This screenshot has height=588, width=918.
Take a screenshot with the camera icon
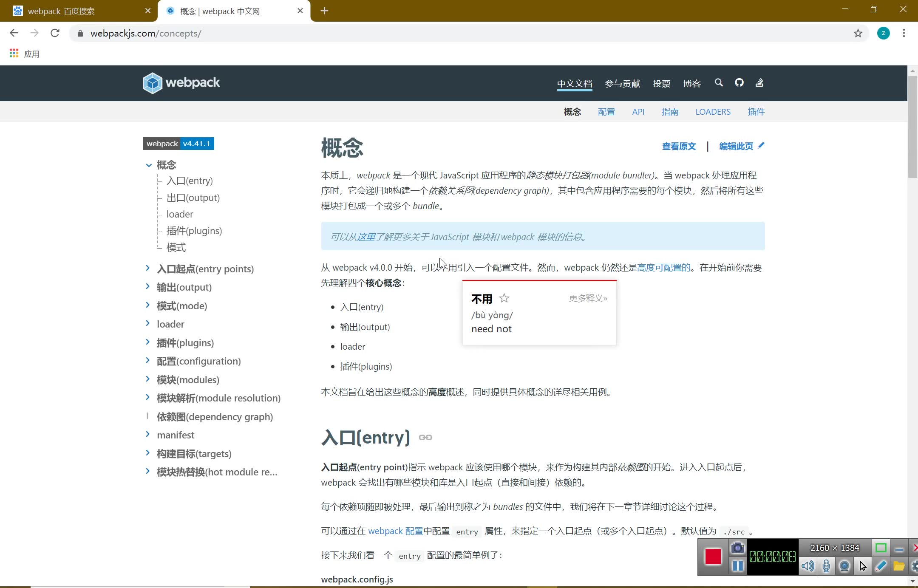[738, 548]
